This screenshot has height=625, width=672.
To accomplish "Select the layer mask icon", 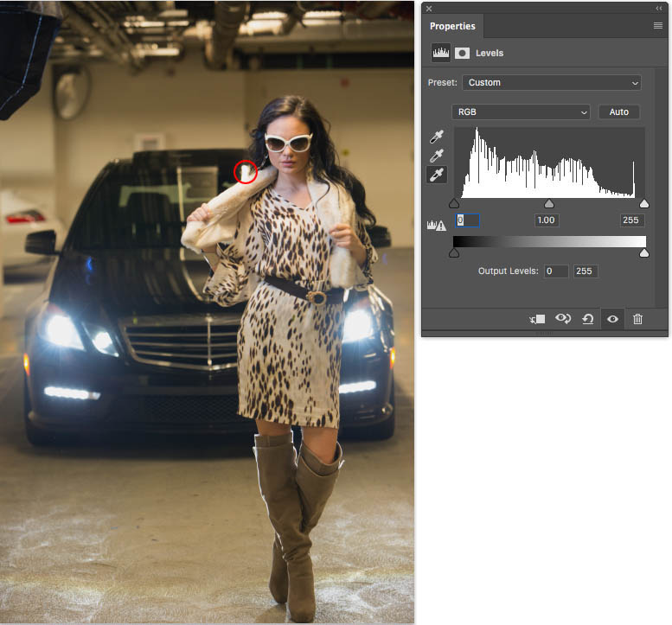I will (x=462, y=53).
